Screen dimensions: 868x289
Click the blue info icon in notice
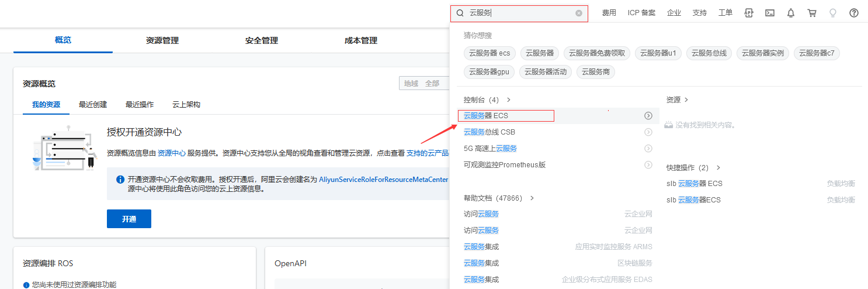tap(120, 180)
